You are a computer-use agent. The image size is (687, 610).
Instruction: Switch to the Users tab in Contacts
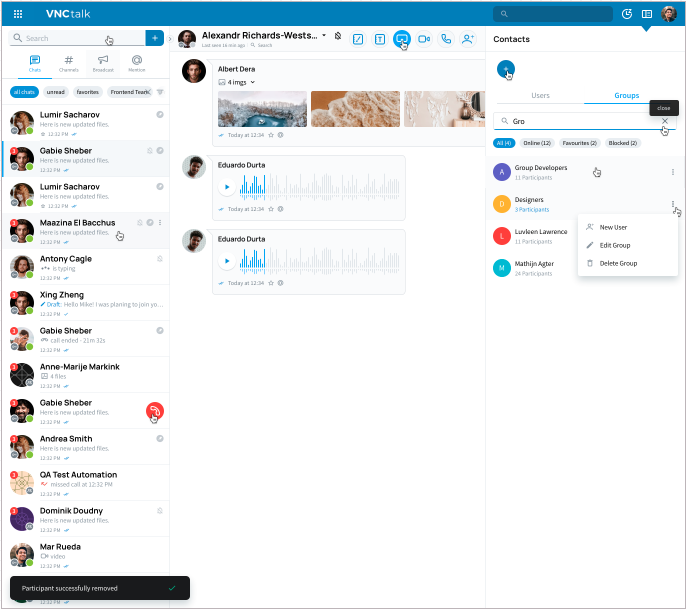tap(540, 95)
